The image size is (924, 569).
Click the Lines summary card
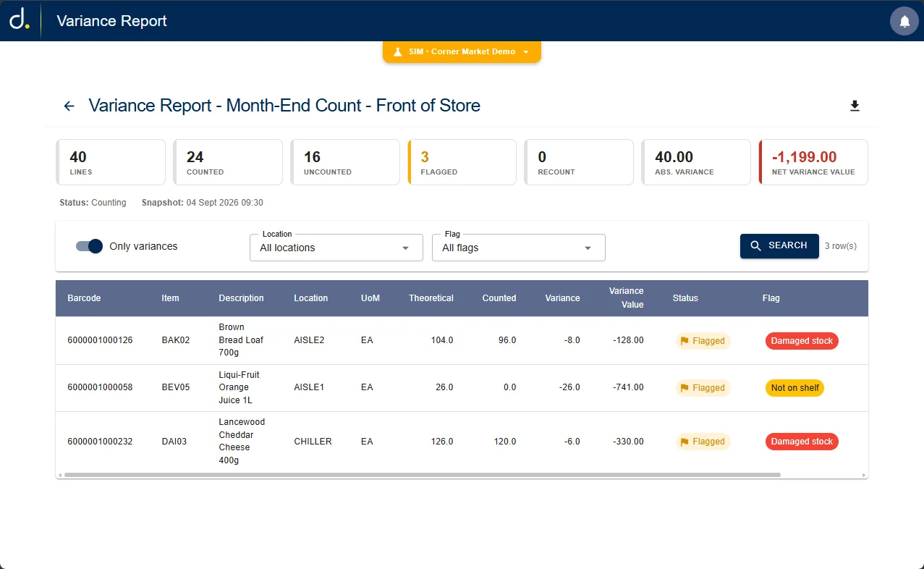[111, 162]
